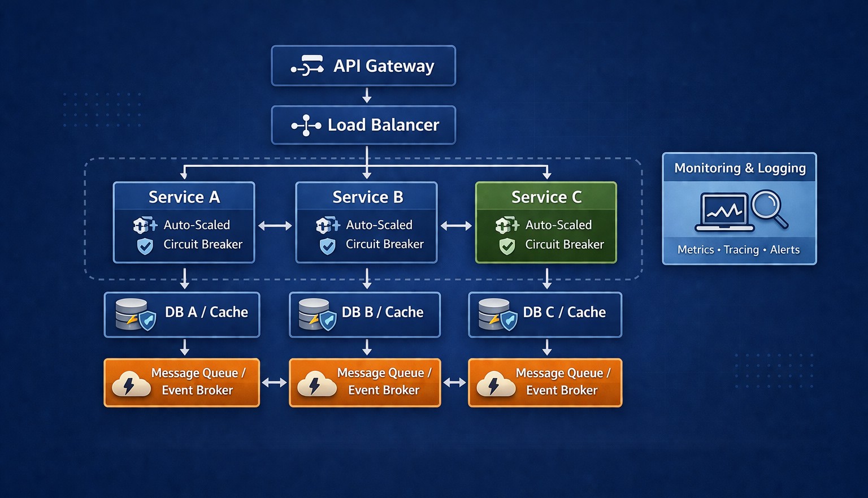Select the Circuit Breaker shield in Service B

328,246
